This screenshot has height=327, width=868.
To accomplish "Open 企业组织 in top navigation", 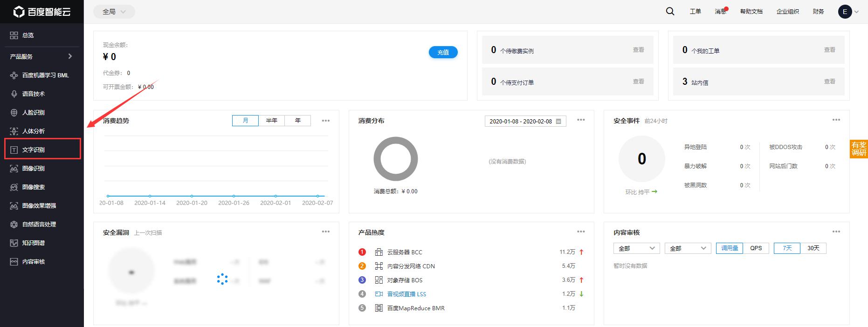I will 787,12.
